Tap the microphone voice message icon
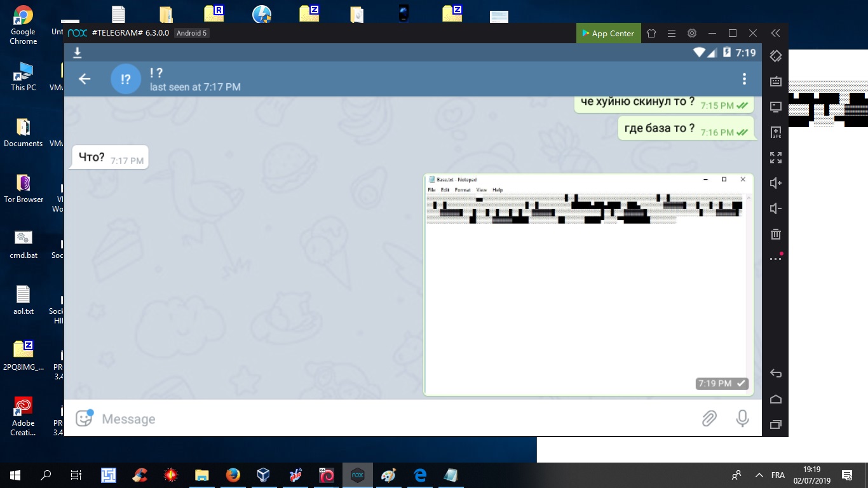The width and height of the screenshot is (868, 488). pyautogui.click(x=742, y=418)
